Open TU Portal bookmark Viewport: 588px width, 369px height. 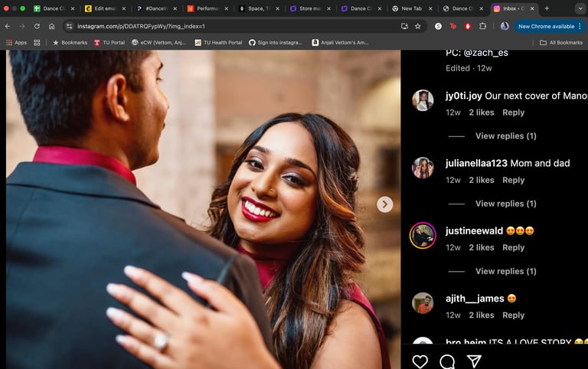[109, 43]
